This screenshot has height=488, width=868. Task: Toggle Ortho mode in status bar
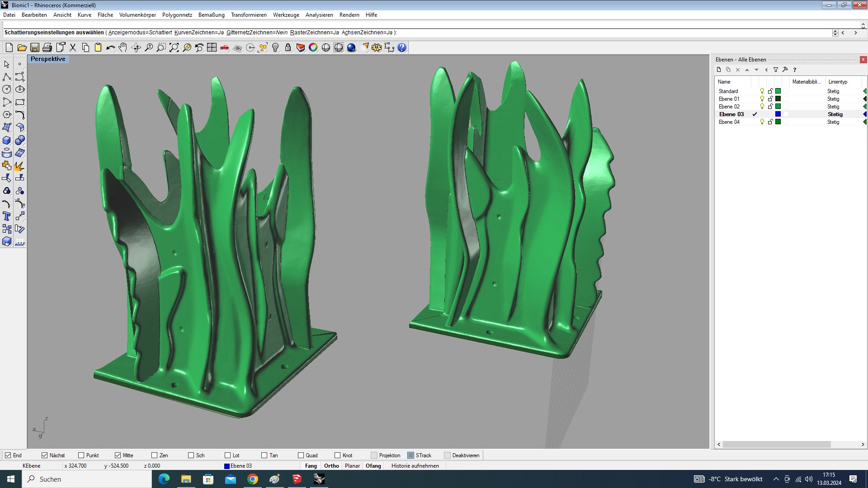(331, 466)
